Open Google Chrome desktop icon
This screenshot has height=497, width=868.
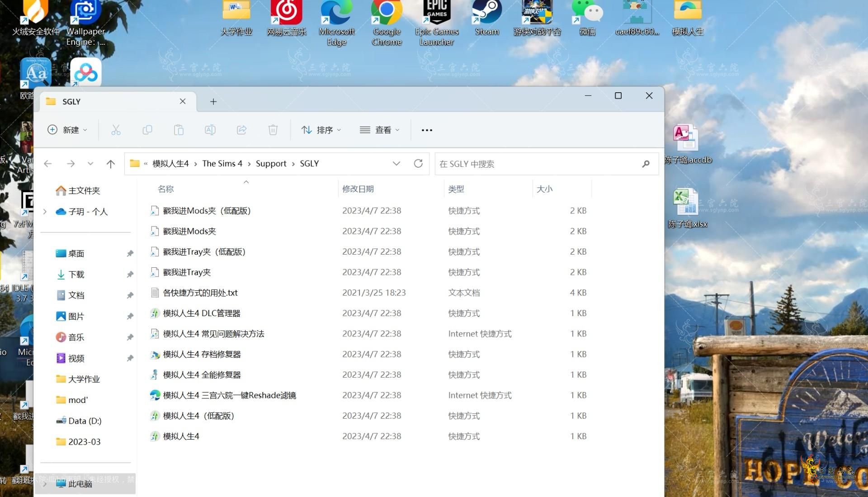pos(387,23)
